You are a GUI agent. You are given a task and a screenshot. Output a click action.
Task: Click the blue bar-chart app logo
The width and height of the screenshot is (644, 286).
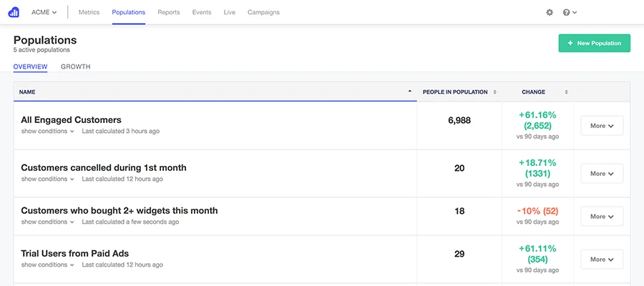(x=14, y=12)
